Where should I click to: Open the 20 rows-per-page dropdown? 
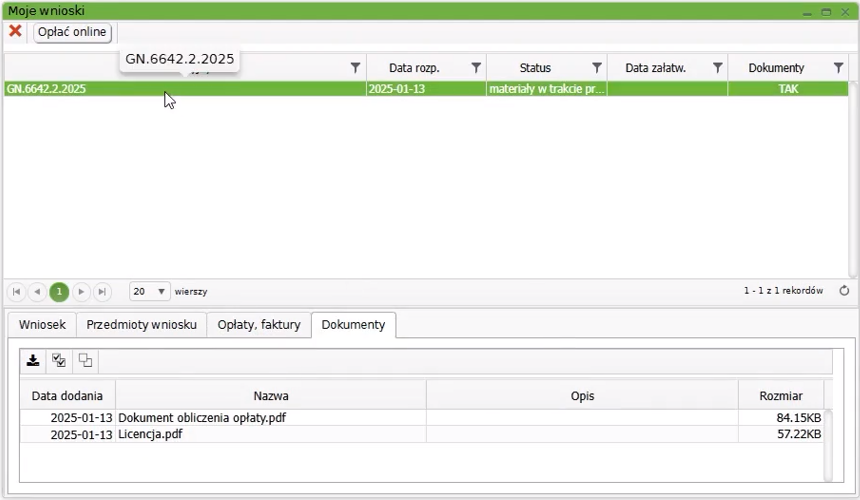pyautogui.click(x=150, y=292)
